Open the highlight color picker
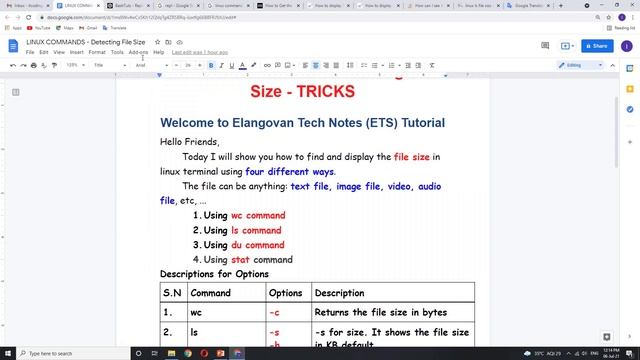 pos(253,65)
